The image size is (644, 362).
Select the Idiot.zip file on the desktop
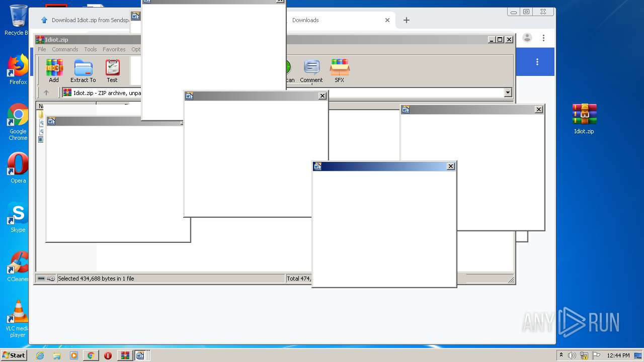click(584, 119)
